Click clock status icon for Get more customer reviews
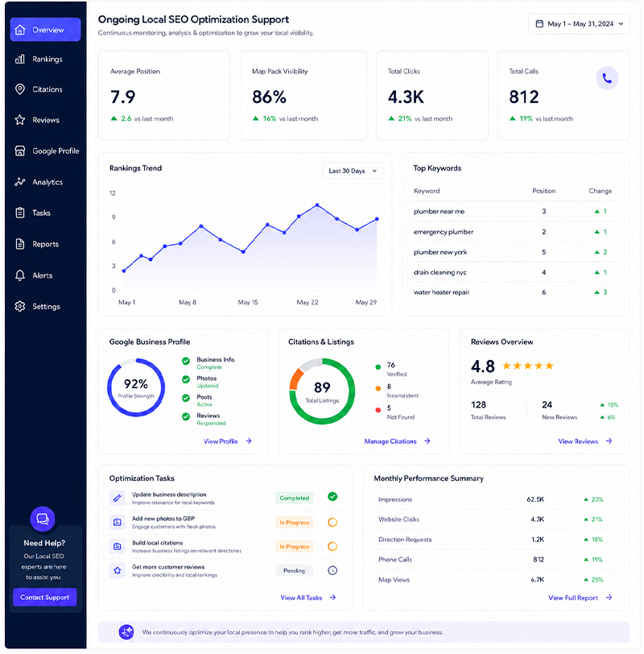The image size is (644, 654). 332,570
